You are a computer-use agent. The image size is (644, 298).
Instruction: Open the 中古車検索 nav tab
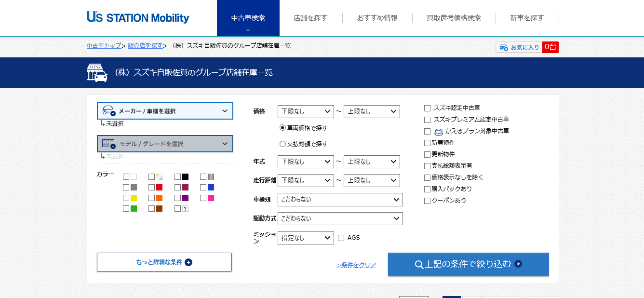(x=248, y=18)
